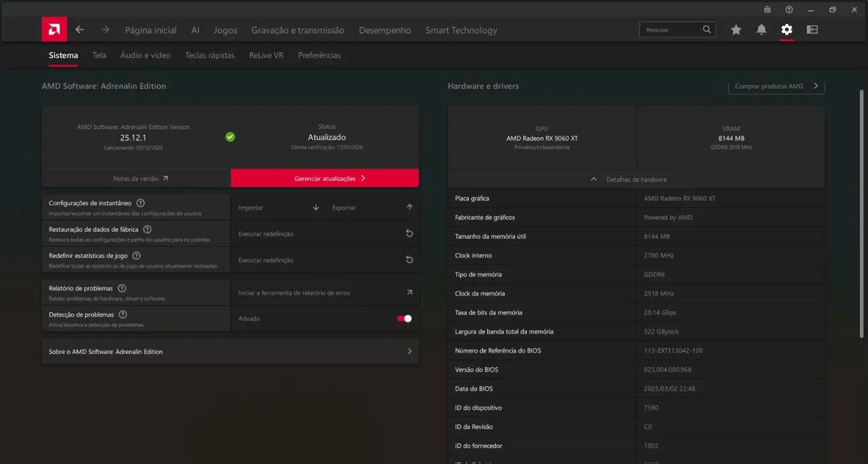Click reset icon for factory data restore

tap(410, 233)
